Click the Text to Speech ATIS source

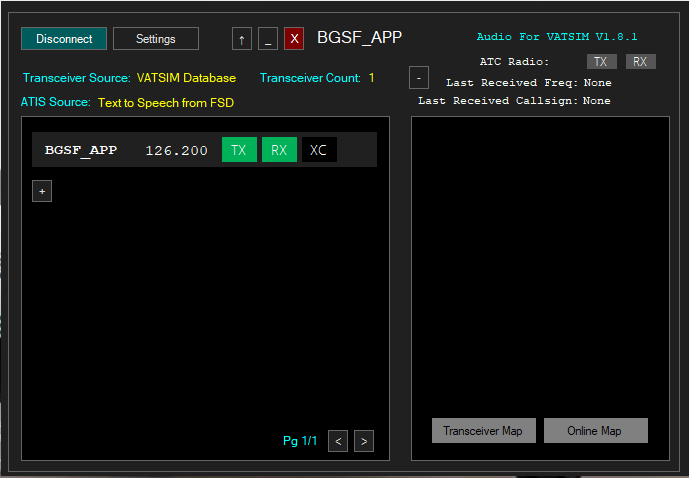coord(165,102)
